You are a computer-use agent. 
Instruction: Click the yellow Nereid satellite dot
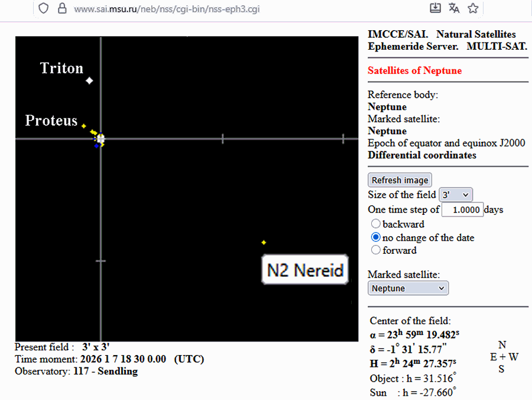(x=264, y=243)
